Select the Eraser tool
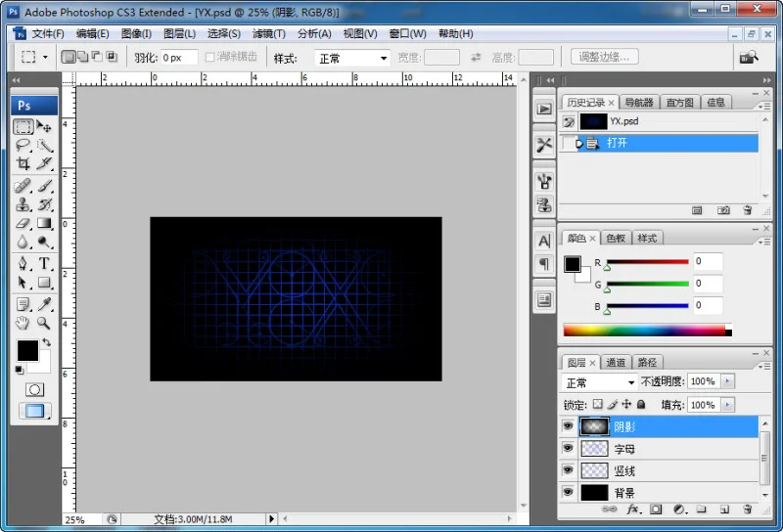 tap(23, 223)
